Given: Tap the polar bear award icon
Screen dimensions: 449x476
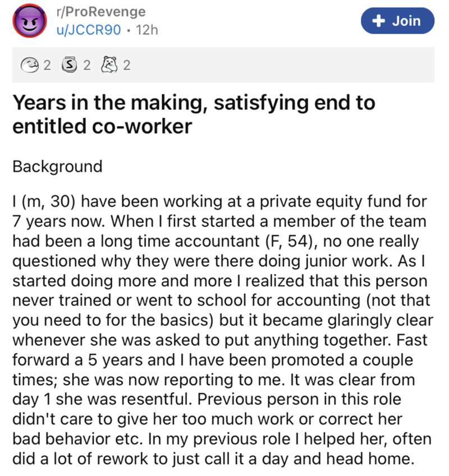Looking at the screenshot, I should [x=109, y=64].
